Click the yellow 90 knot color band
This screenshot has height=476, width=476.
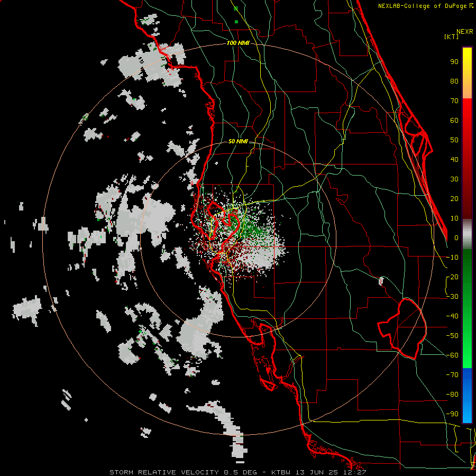pos(467,62)
